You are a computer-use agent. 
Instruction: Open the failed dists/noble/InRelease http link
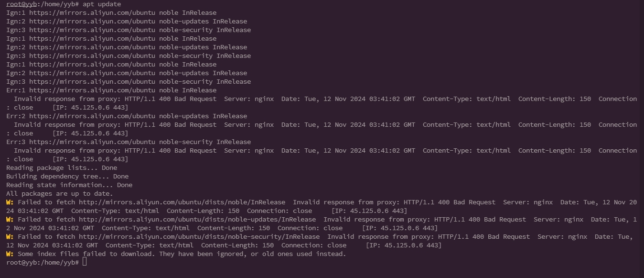[x=182, y=202]
